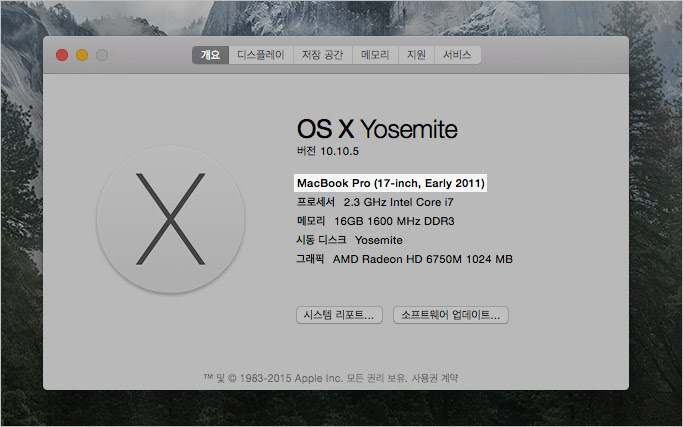Select MacBook Pro (17-inch, Early 2011) text

pyautogui.click(x=391, y=183)
